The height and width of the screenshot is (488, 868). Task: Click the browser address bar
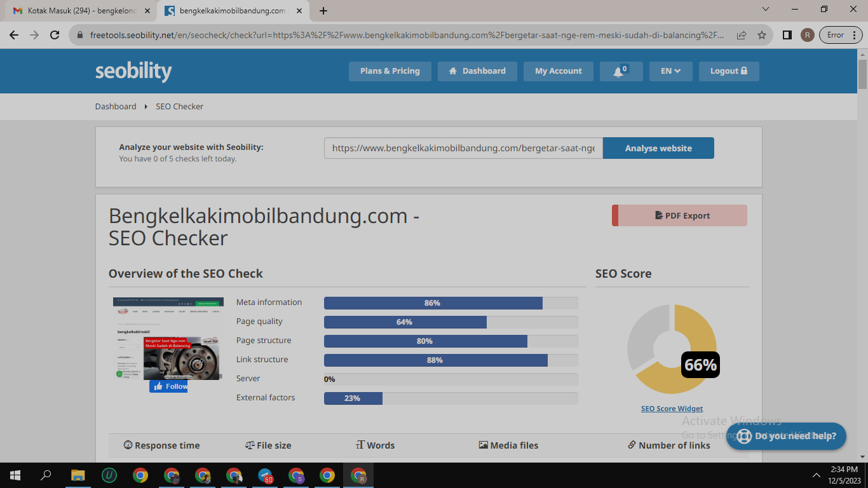407,35
